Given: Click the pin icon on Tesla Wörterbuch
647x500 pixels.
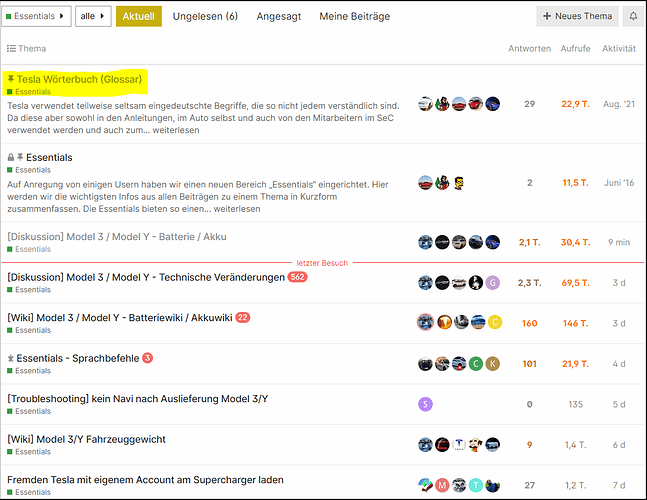Looking at the screenshot, I should (x=11, y=79).
